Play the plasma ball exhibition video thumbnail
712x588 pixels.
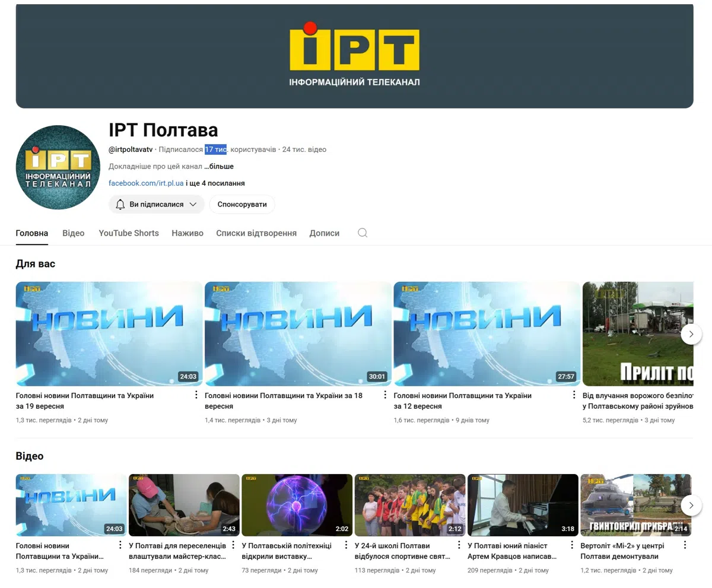297,504
